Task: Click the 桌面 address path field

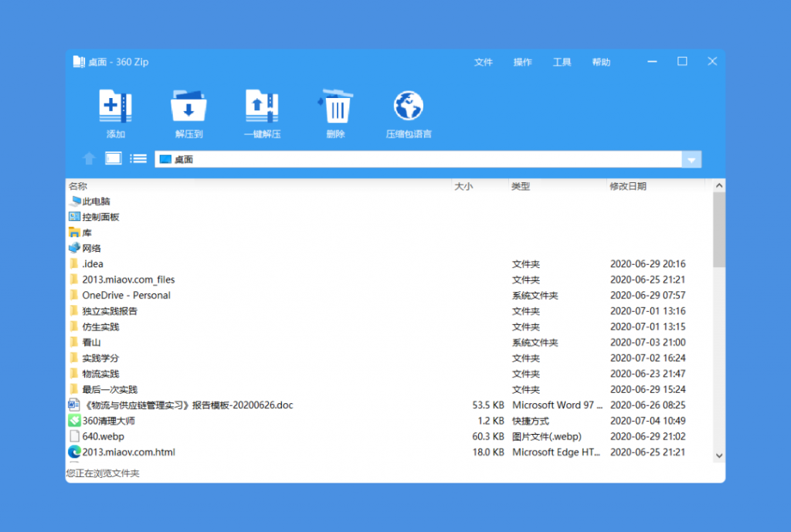Action: pyautogui.click(x=418, y=159)
